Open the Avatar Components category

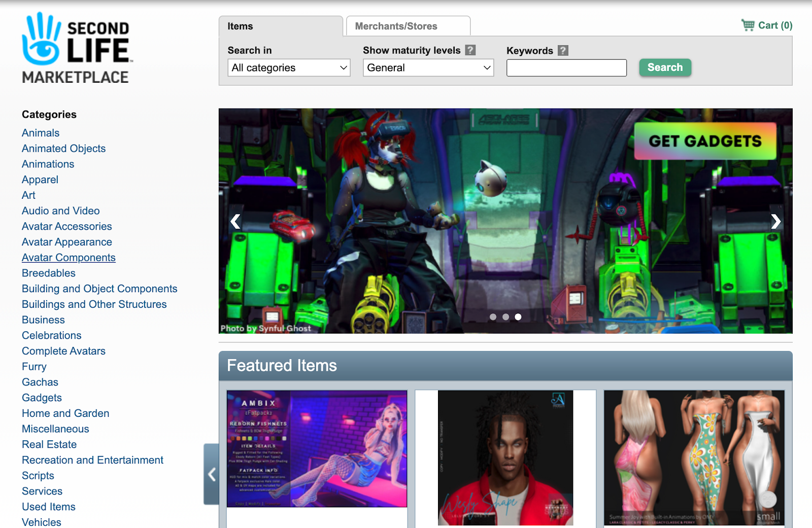[x=69, y=258]
